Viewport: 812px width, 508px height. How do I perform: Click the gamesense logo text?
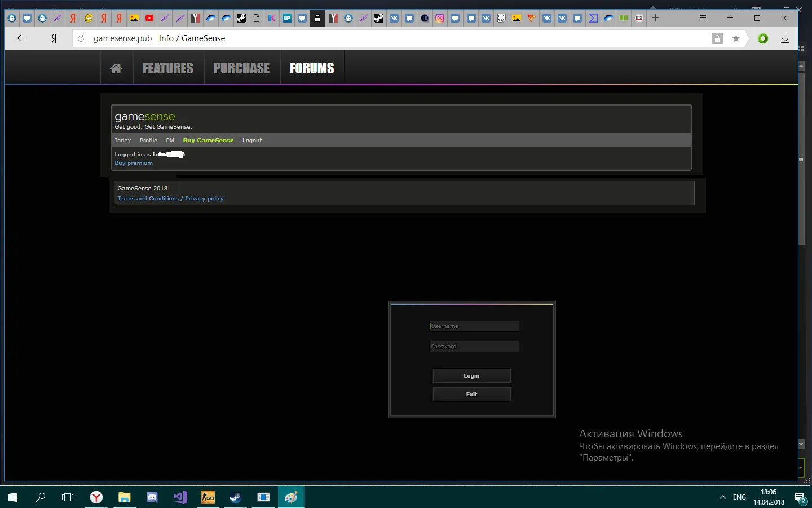(x=145, y=117)
